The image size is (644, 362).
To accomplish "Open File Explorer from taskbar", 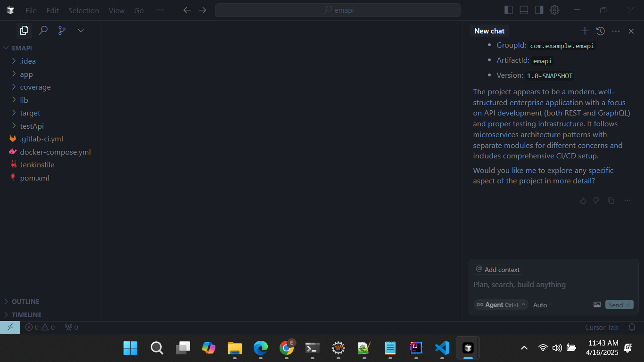I will [x=234, y=348].
